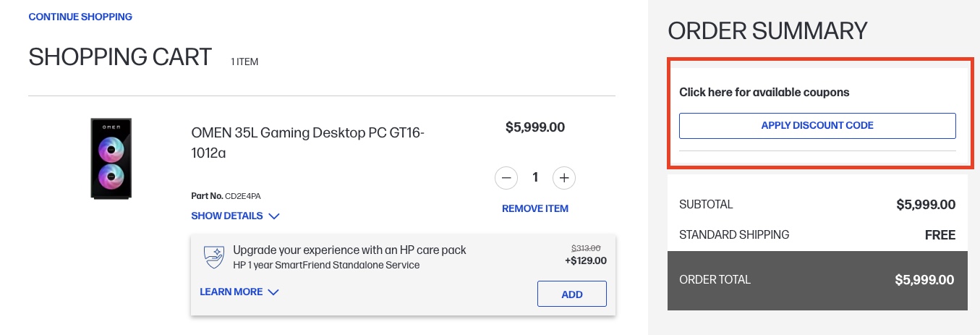Increase quantity with the plus icon
Screen dimensions: 980x335
pos(564,177)
